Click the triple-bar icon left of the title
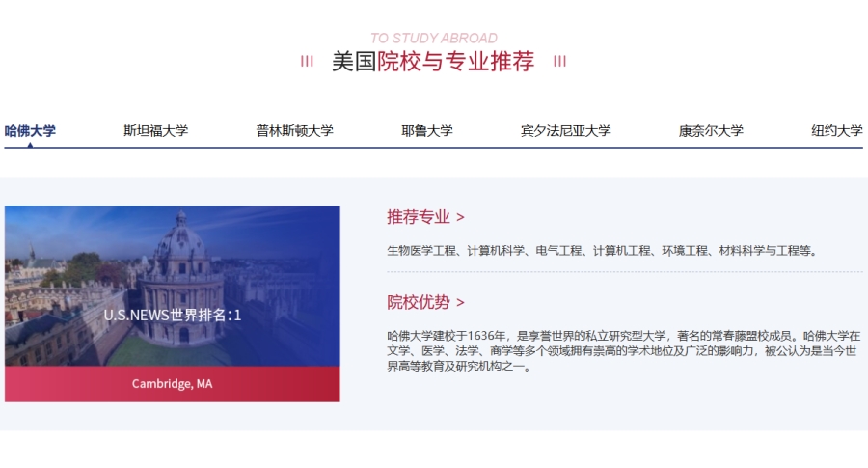This screenshot has height=468, width=868. (x=307, y=62)
